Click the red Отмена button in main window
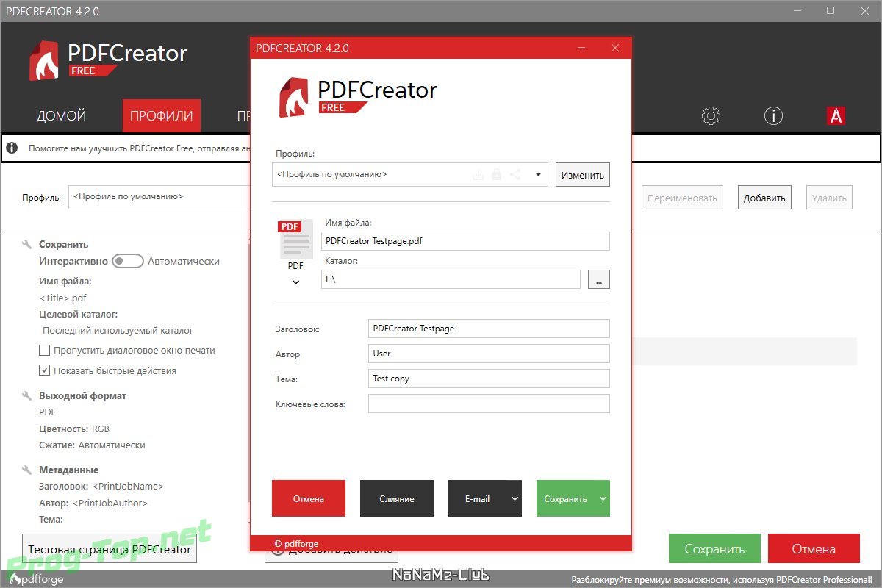 click(814, 549)
